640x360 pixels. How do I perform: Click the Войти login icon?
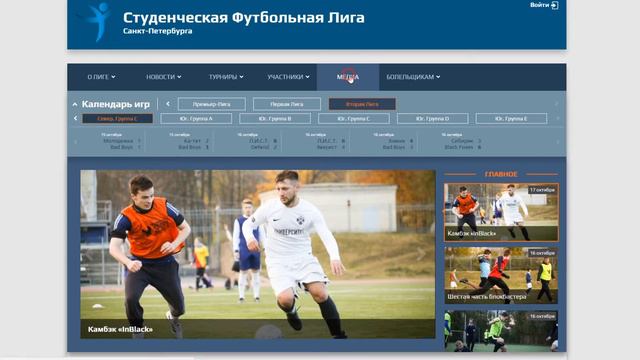tap(555, 5)
